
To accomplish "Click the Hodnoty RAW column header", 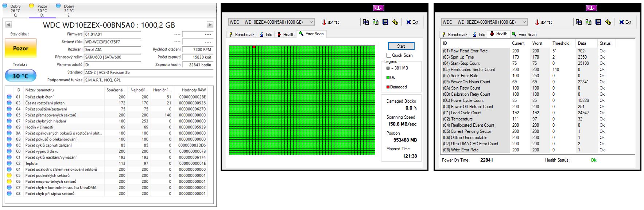I will [194, 90].
